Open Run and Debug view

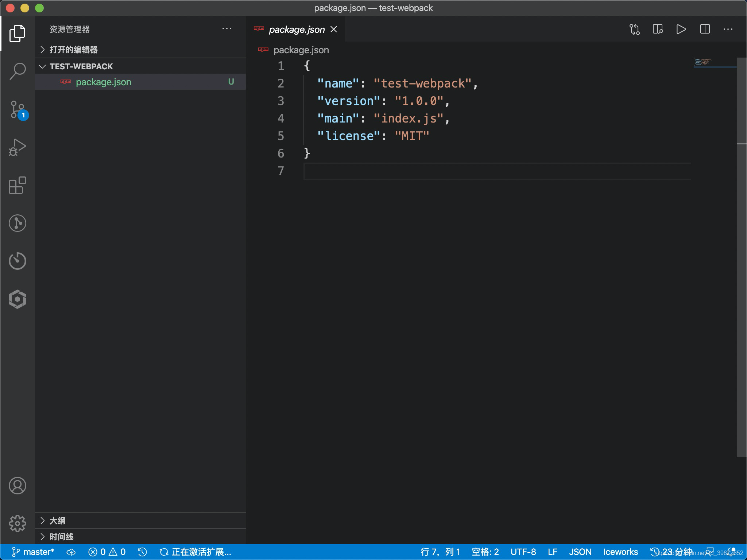click(17, 148)
